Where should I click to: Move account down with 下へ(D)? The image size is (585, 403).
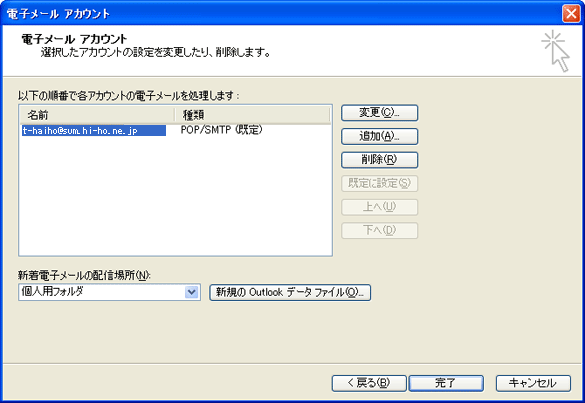click(x=379, y=230)
